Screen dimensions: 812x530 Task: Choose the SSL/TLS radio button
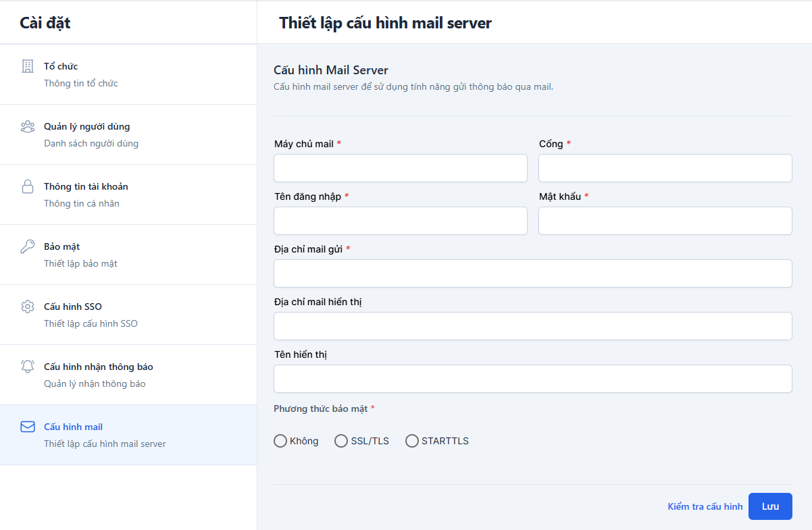point(341,441)
